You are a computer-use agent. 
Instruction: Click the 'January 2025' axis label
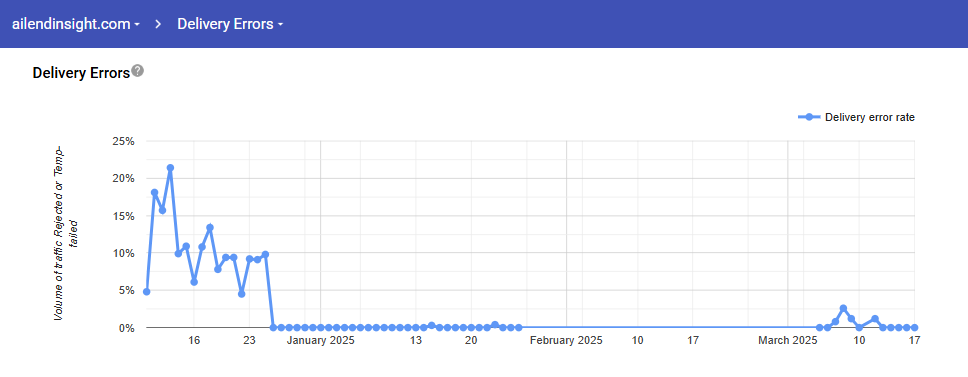point(320,341)
